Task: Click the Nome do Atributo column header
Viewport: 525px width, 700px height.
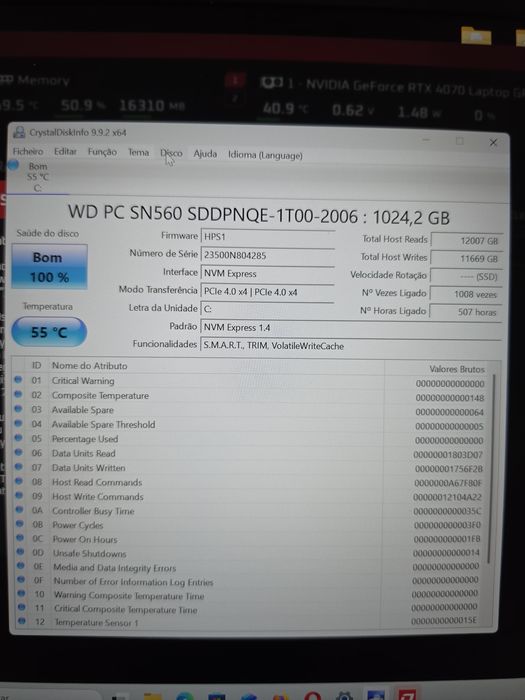Action: pos(89,366)
